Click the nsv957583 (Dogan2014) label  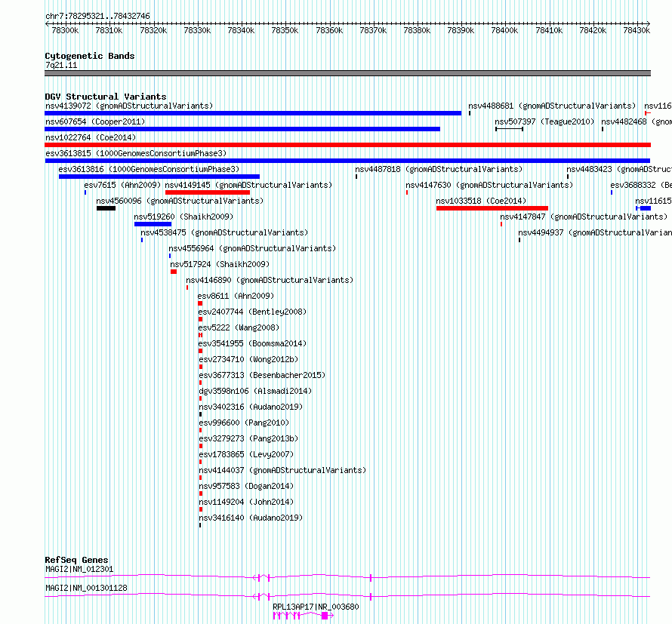(246, 486)
